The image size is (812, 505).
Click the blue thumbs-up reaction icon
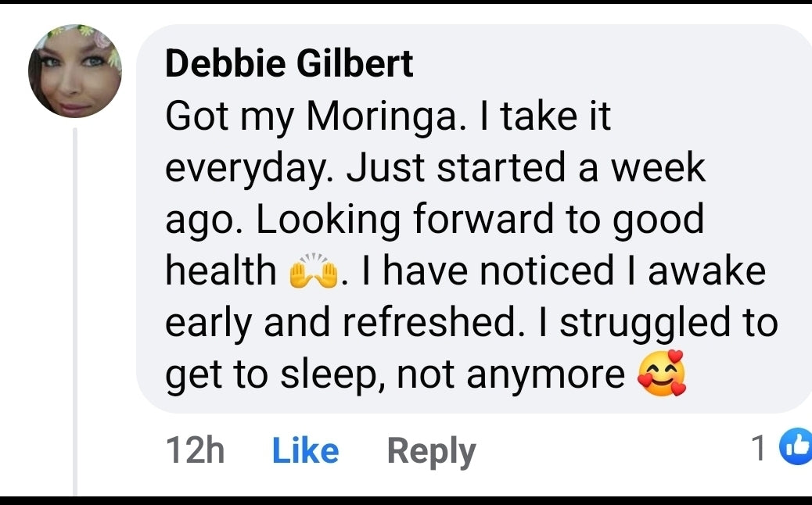(798, 449)
